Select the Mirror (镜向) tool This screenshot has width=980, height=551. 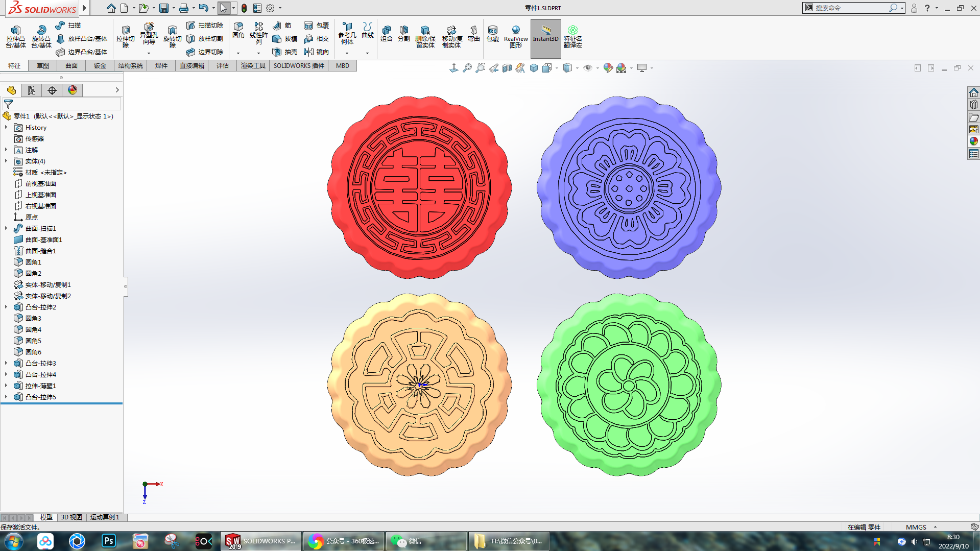tap(316, 52)
